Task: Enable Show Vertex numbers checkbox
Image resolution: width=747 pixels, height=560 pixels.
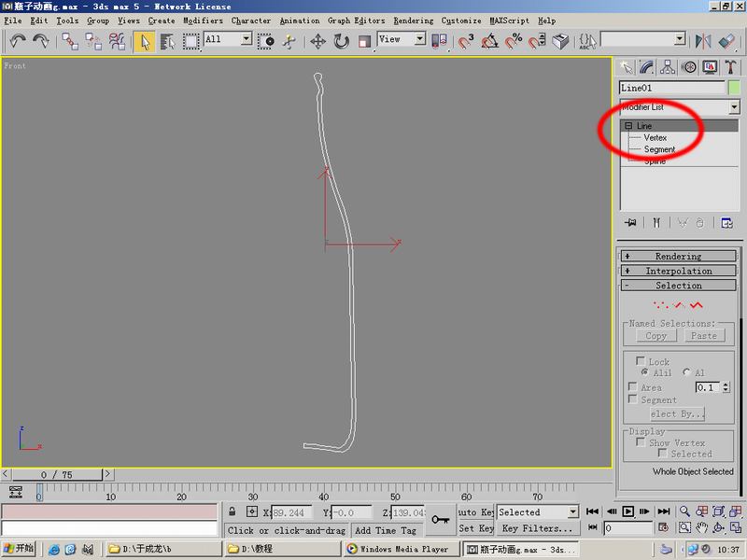Action: tap(641, 441)
